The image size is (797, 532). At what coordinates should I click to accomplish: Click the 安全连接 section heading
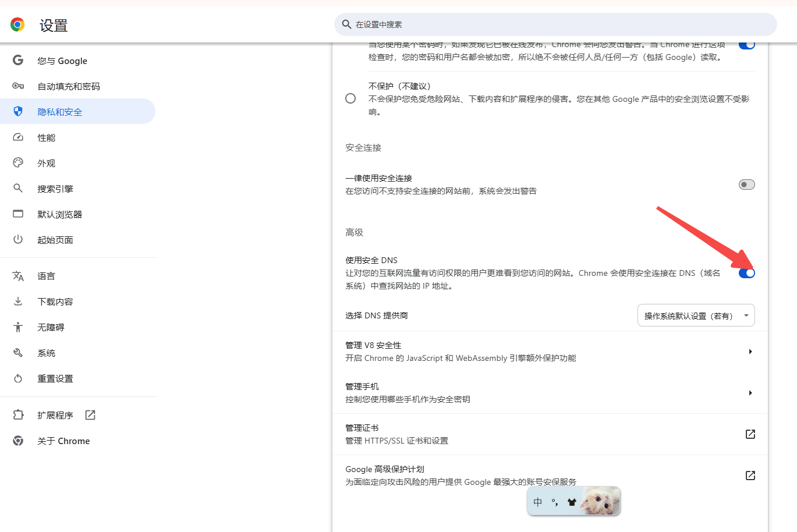(363, 148)
